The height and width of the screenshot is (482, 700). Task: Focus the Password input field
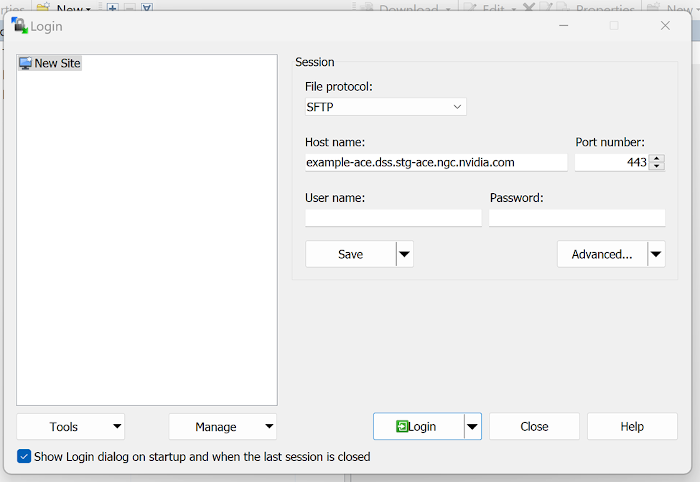point(577,218)
